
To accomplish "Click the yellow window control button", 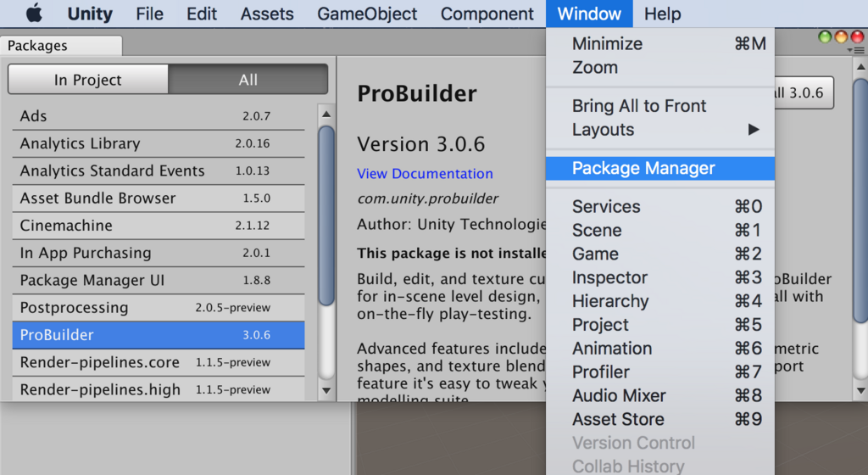I will pos(841,37).
